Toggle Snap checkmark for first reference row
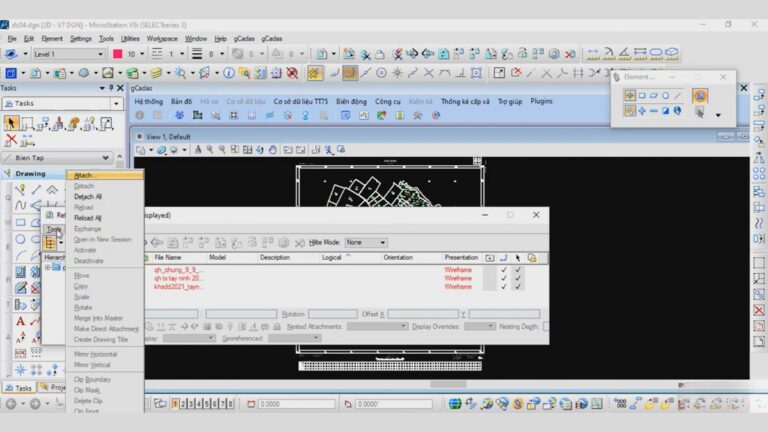The height and width of the screenshot is (432, 768). click(504, 270)
